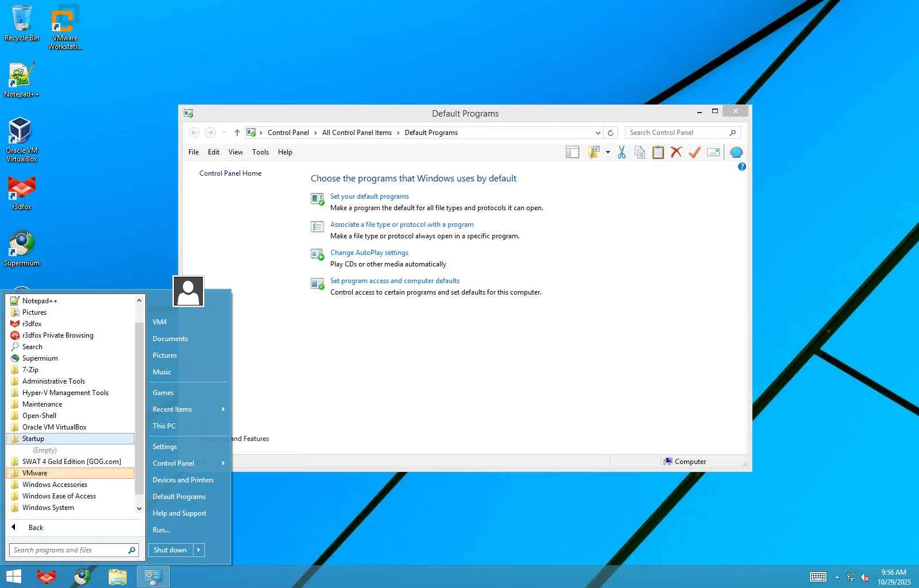
Task: Click the Shut down button
Action: (x=171, y=550)
